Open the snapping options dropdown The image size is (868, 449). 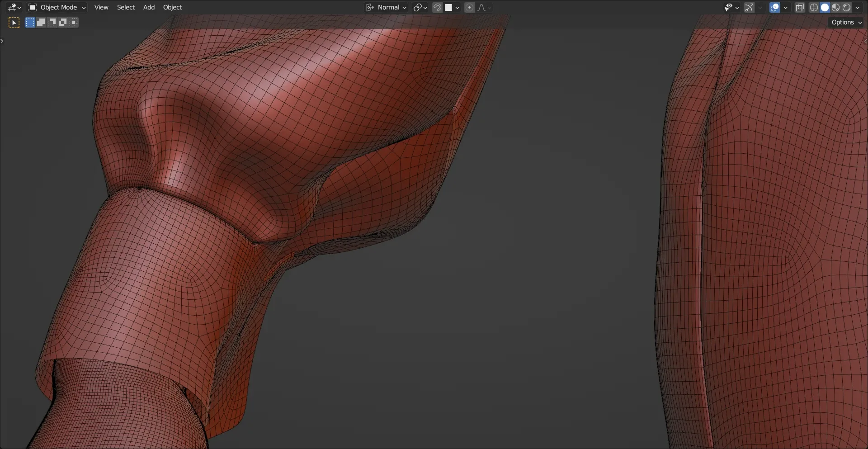[x=452, y=7]
